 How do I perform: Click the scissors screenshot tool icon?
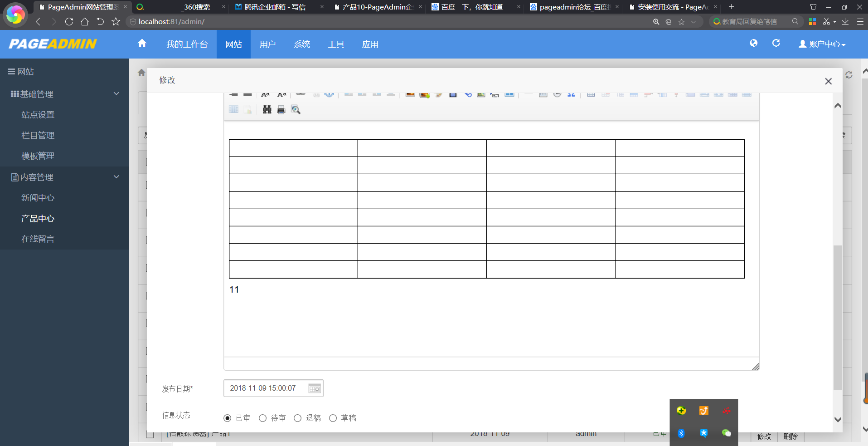(826, 21)
